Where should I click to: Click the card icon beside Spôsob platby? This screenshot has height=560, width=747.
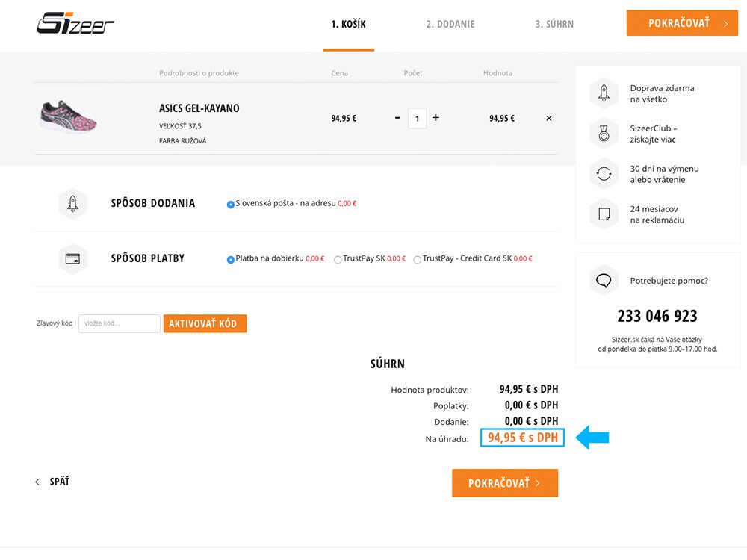pyautogui.click(x=72, y=258)
